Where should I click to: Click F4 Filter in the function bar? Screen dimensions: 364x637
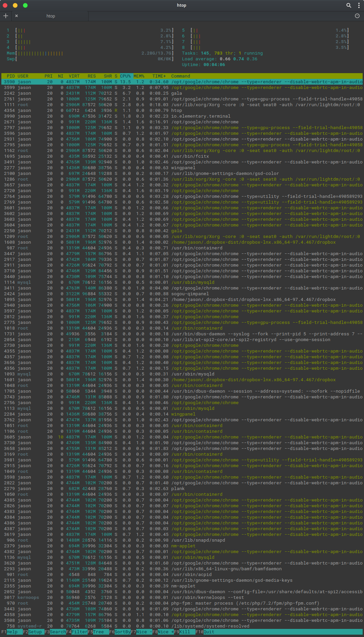point(77,632)
